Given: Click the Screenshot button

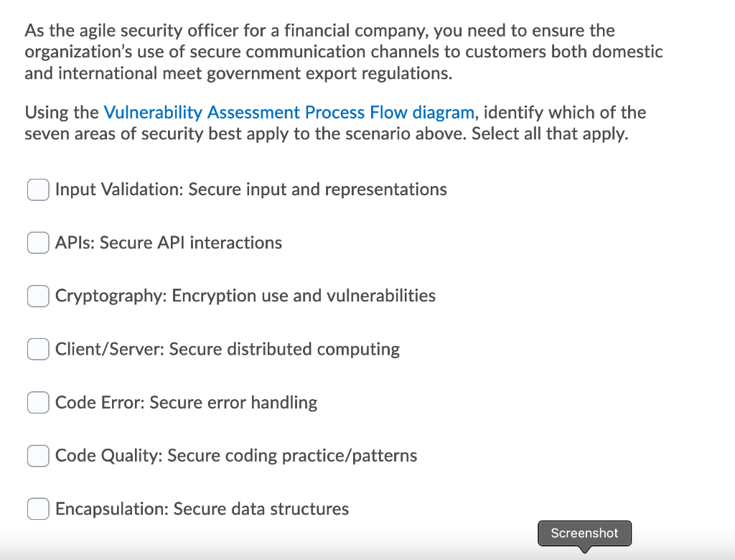Looking at the screenshot, I should point(584,533).
